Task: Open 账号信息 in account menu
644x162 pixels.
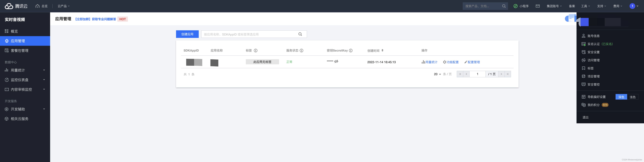Action: (593, 36)
